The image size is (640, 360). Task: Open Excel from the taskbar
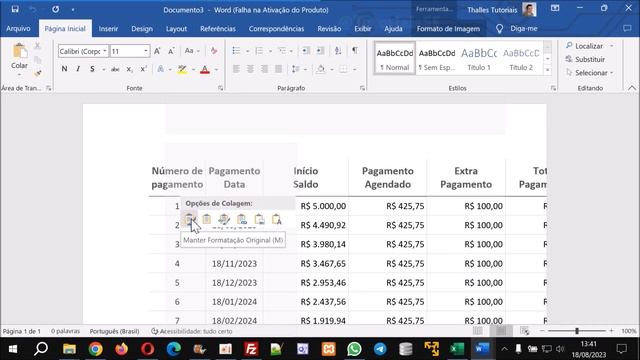[457, 349]
